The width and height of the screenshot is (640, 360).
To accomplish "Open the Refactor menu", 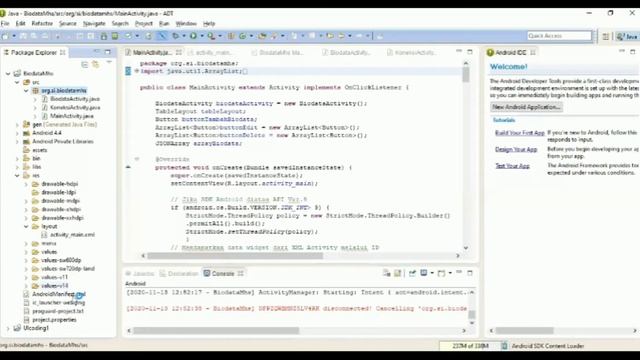I will 42,24.
